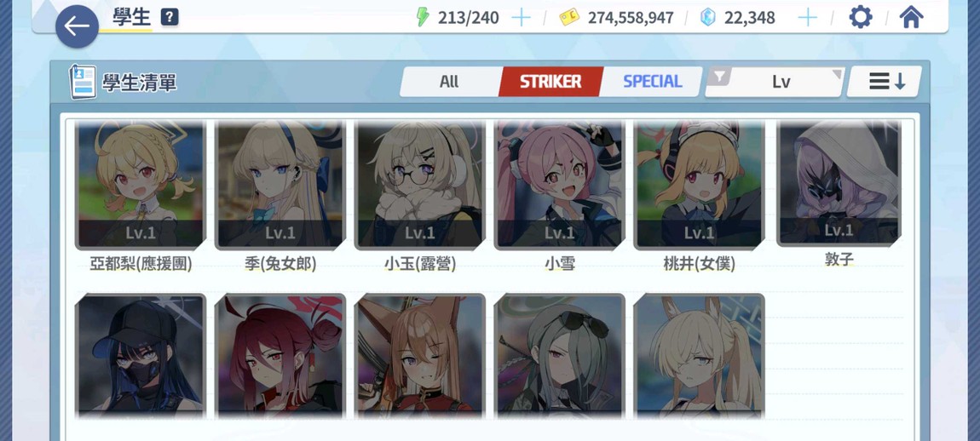Select hooded student 敦子
This screenshot has width=980, height=441.
pos(839,183)
